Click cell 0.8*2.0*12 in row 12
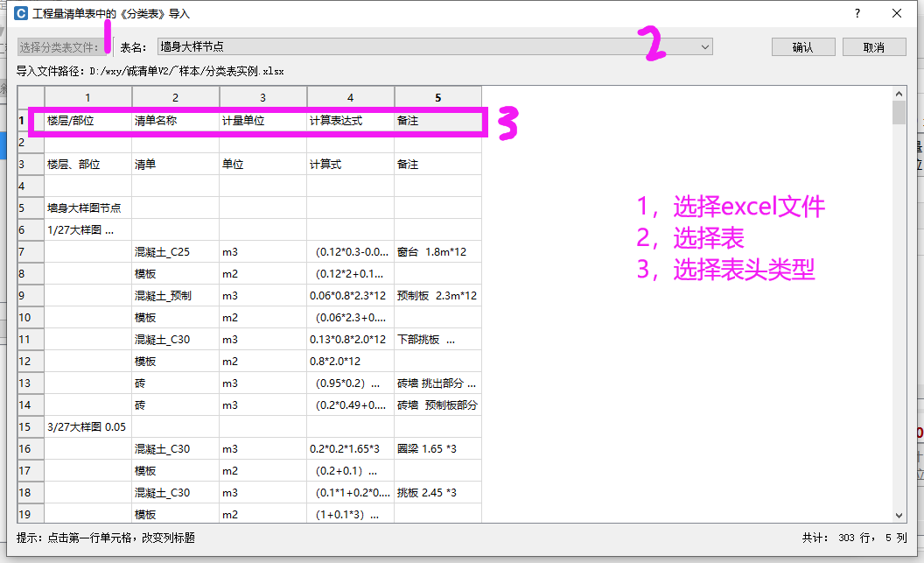The width and height of the screenshot is (924, 563). (x=351, y=362)
